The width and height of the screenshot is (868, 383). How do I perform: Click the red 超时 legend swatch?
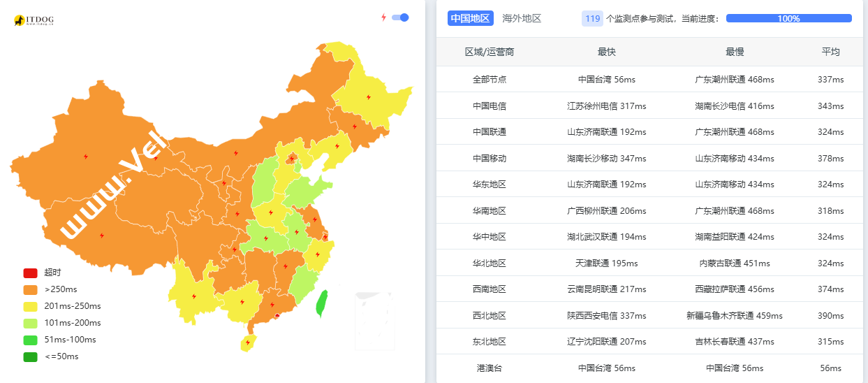pos(30,273)
